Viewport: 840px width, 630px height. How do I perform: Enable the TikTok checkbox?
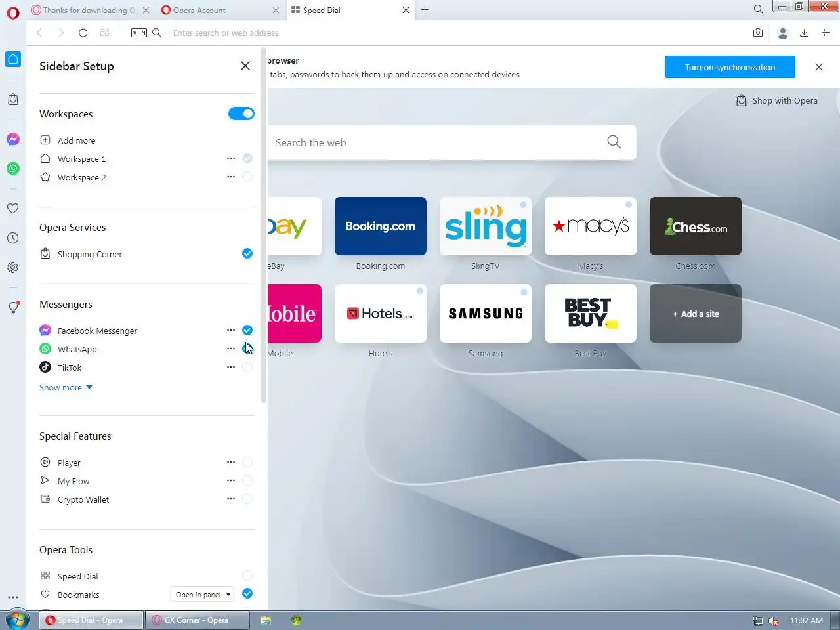247,367
